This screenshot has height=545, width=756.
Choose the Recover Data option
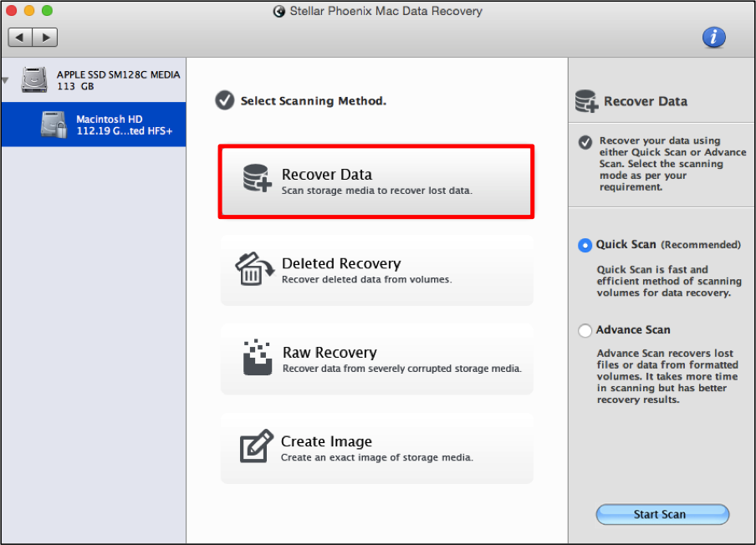point(376,181)
